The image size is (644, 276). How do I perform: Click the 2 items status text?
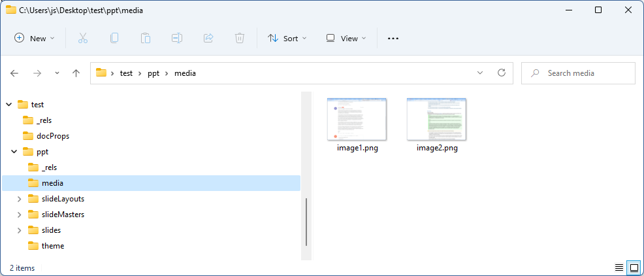coord(22,268)
